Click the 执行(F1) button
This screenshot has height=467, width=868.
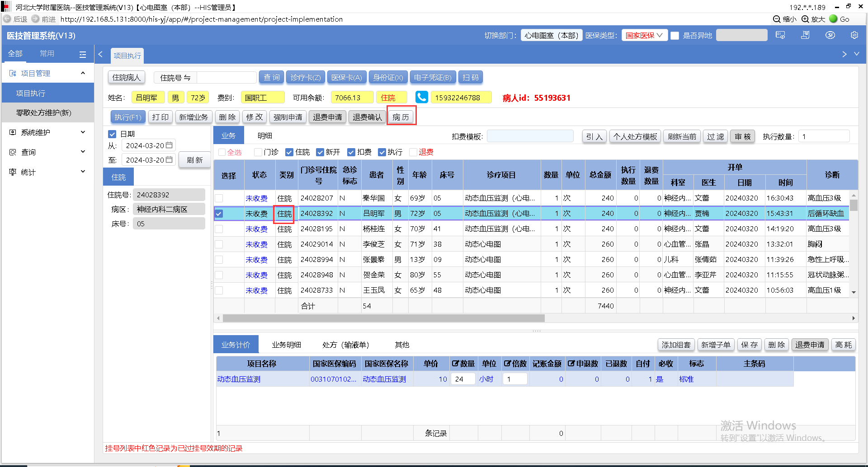click(128, 117)
